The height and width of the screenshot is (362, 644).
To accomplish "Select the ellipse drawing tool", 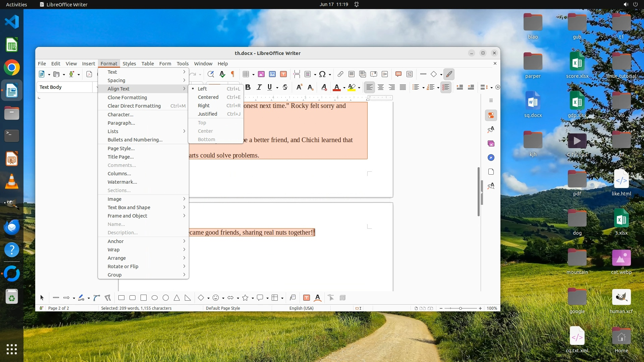I will pyautogui.click(x=155, y=298).
